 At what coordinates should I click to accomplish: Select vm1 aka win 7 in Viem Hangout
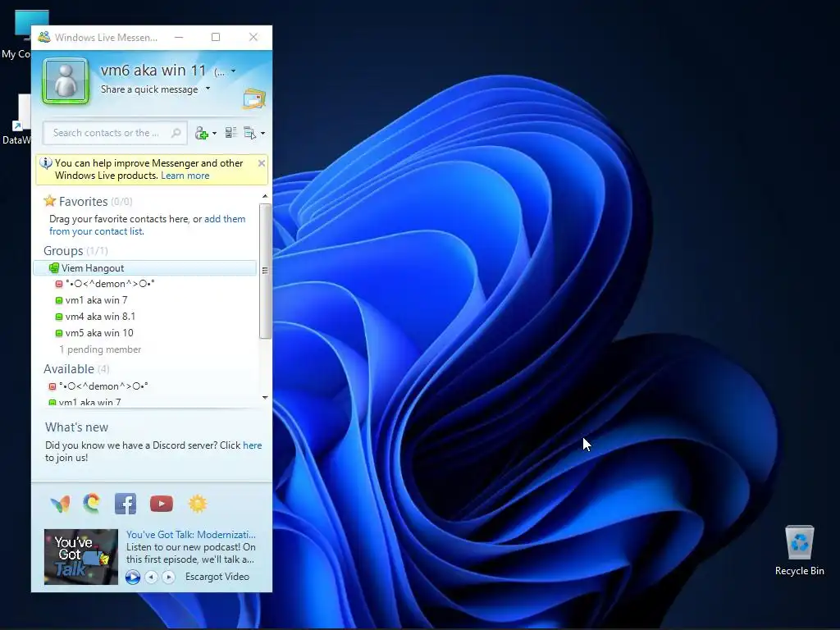coord(97,300)
